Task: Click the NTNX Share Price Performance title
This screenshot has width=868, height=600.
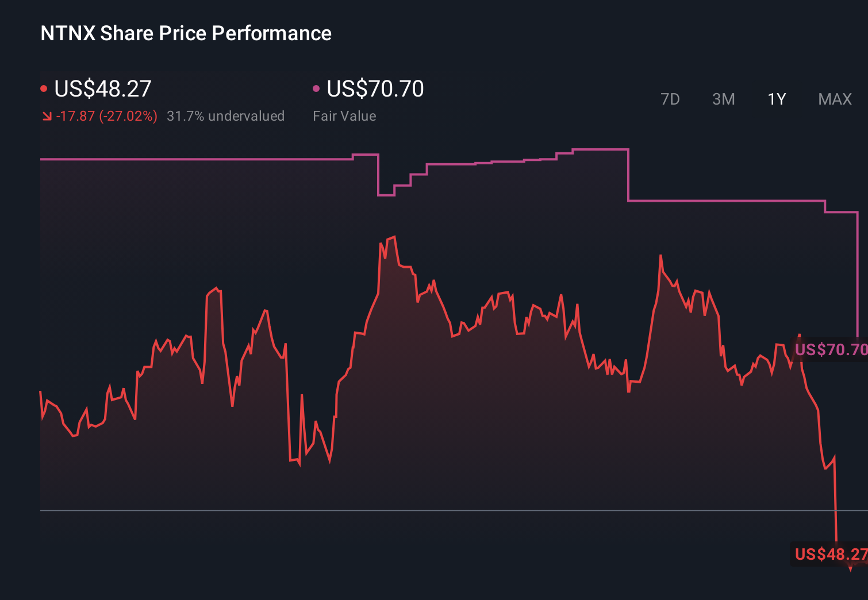Action: 185,33
